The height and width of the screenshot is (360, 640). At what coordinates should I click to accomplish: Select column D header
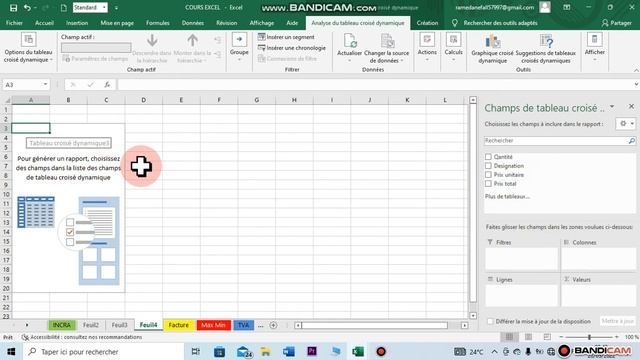click(144, 100)
